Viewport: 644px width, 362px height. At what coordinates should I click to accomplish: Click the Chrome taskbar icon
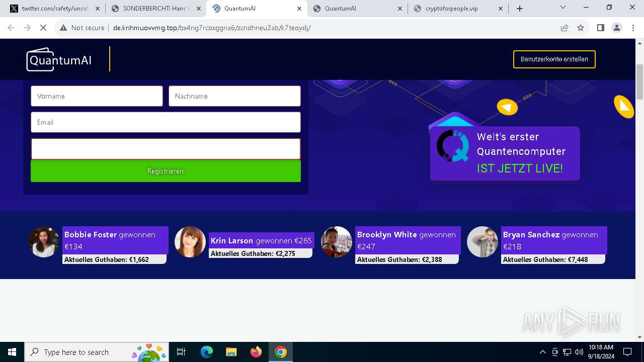tap(281, 352)
